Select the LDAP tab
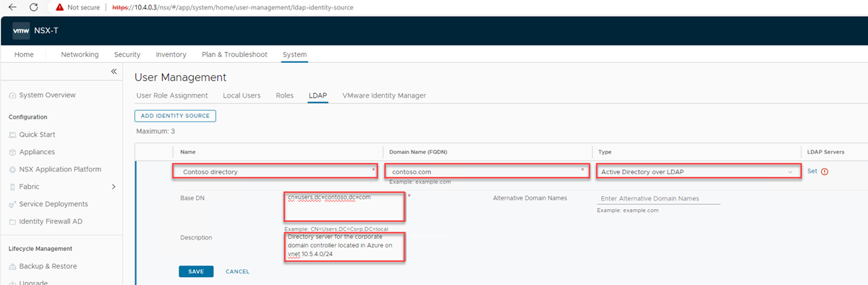 tap(318, 95)
